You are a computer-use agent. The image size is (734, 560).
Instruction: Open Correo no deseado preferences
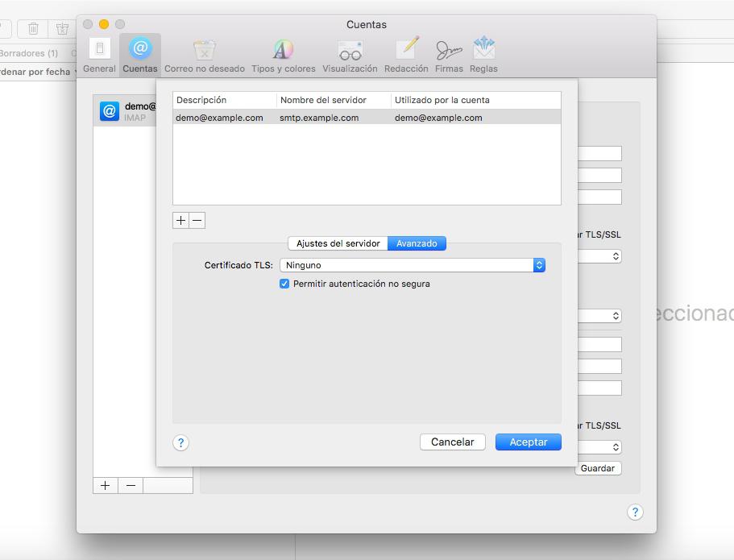(x=205, y=55)
